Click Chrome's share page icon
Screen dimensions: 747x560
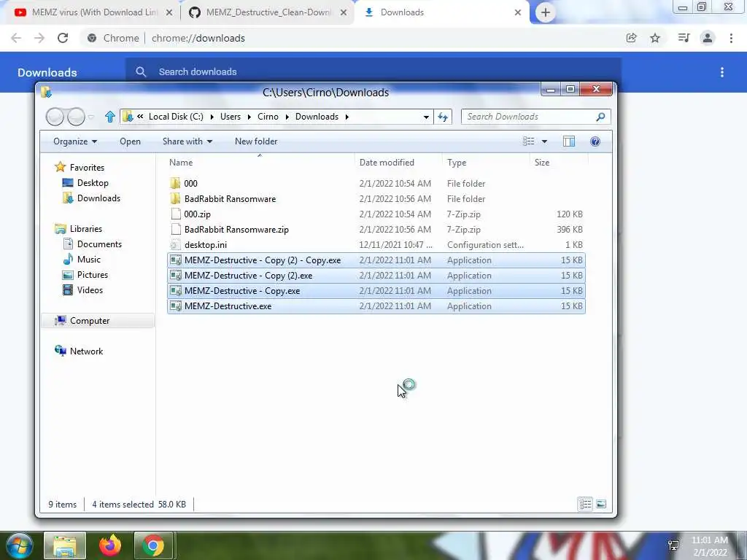(631, 38)
